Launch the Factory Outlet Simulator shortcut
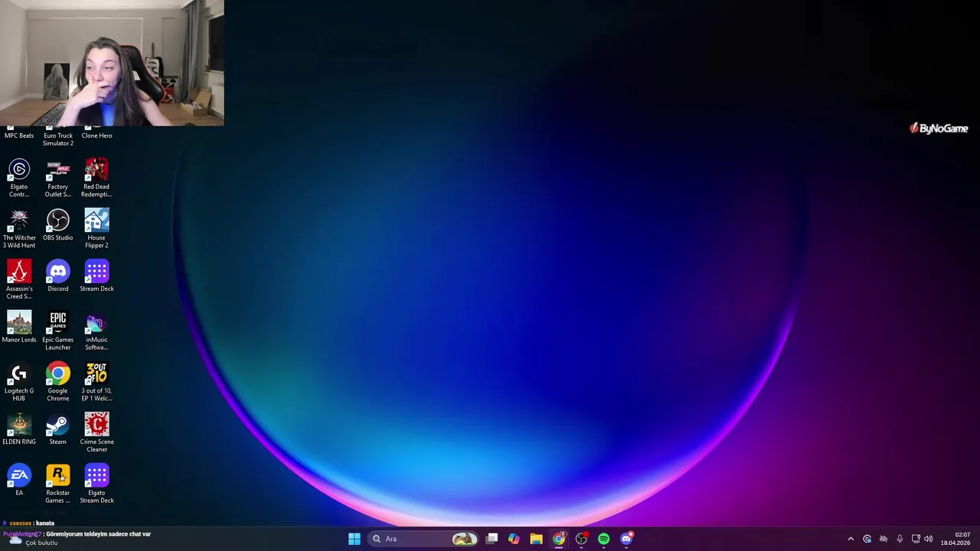The height and width of the screenshot is (551, 980). (x=57, y=178)
